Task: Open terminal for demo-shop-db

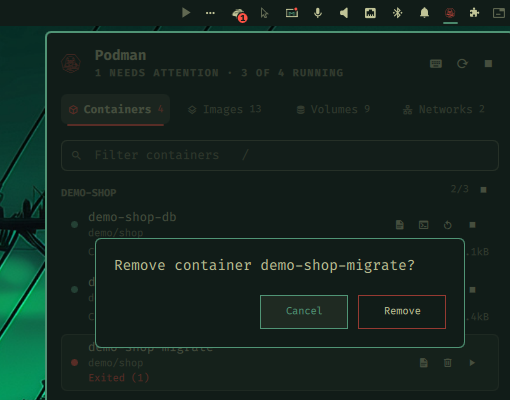Action: [424, 225]
